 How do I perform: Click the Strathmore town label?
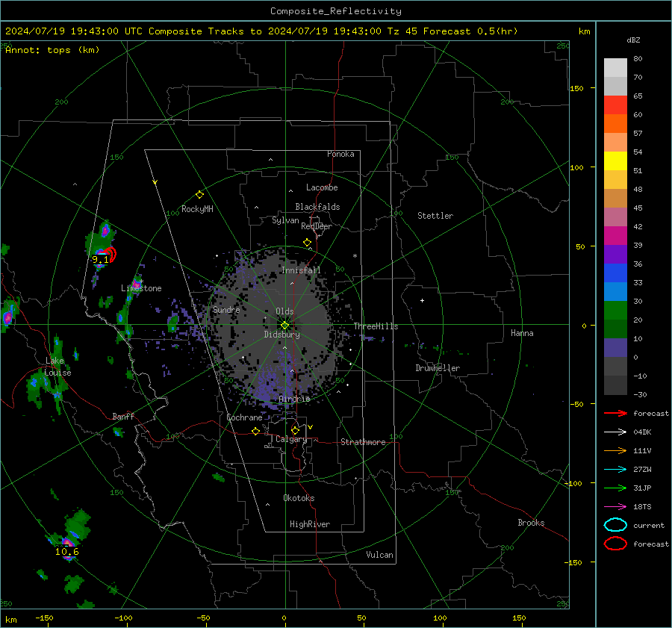[363, 442]
